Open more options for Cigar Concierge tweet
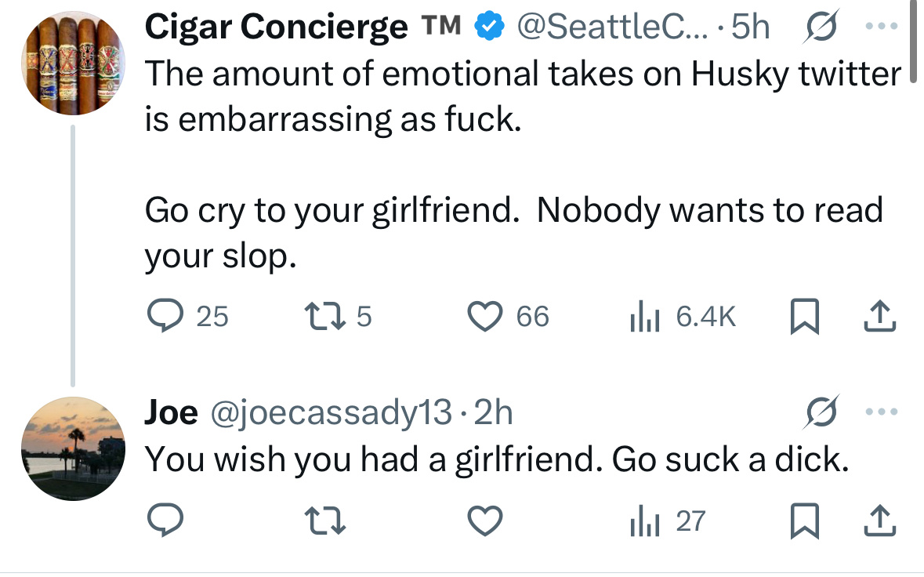 click(x=883, y=28)
